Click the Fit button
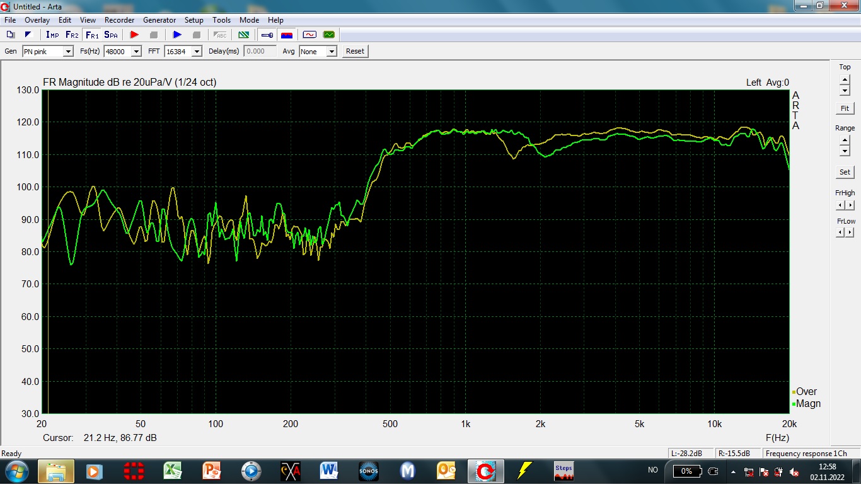This screenshot has width=861, height=504. click(x=845, y=108)
